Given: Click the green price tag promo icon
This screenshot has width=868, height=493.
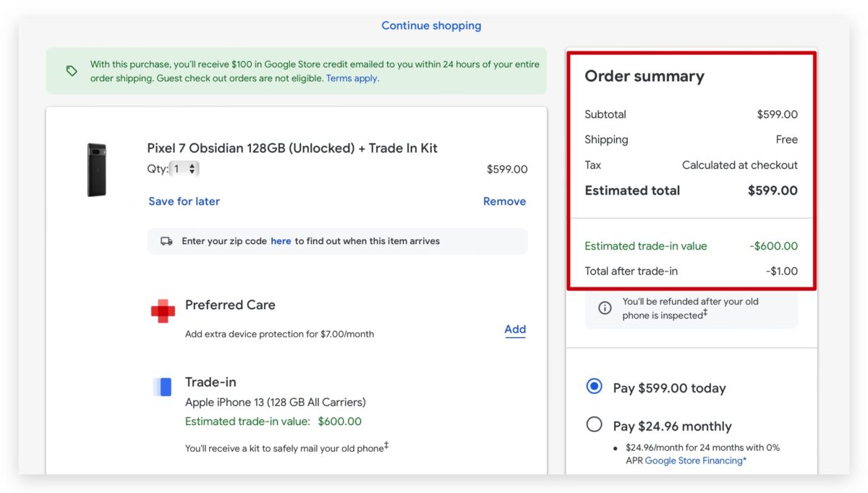Looking at the screenshot, I should [72, 71].
